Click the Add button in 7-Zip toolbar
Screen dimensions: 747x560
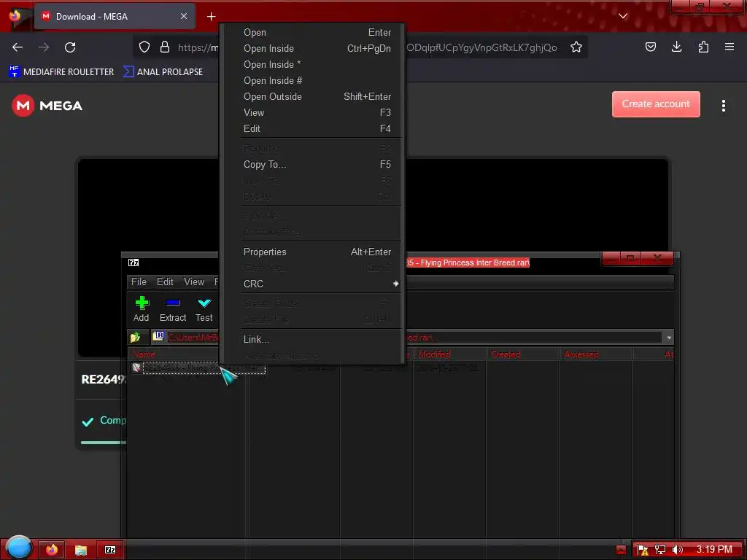click(142, 309)
